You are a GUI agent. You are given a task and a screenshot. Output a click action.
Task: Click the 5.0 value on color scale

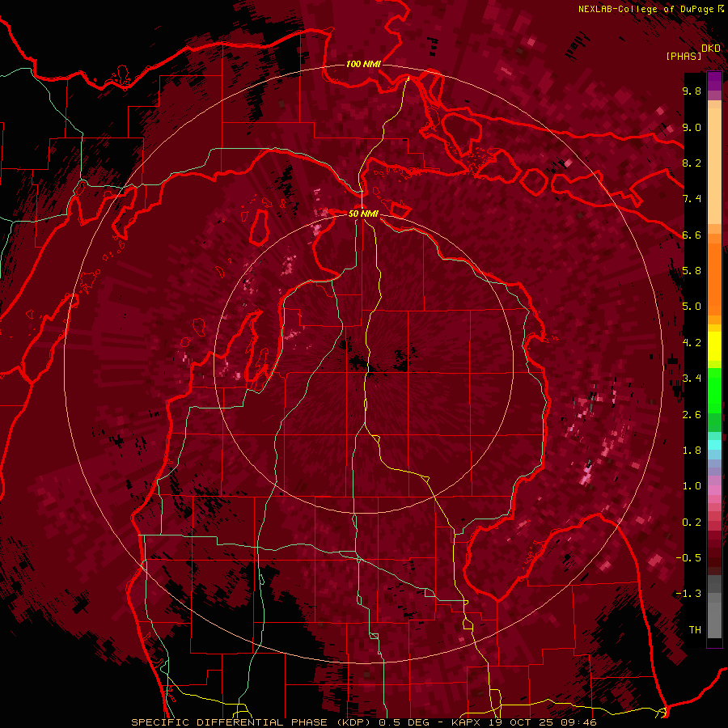[692, 307]
